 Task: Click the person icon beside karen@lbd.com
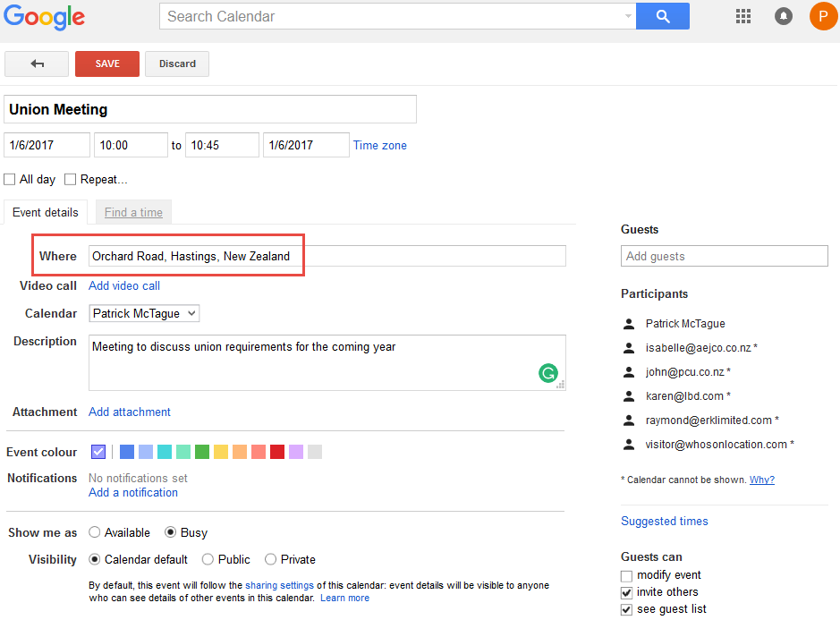click(x=629, y=396)
